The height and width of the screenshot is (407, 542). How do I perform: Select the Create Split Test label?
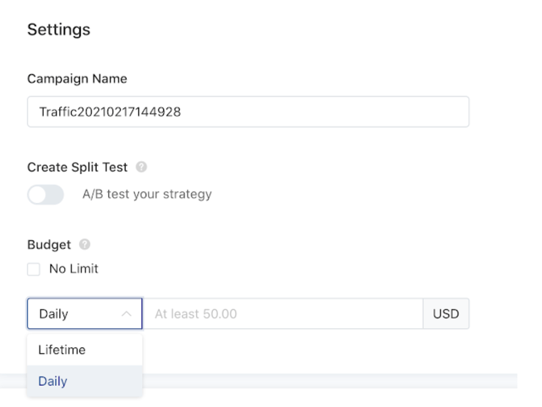tap(77, 167)
